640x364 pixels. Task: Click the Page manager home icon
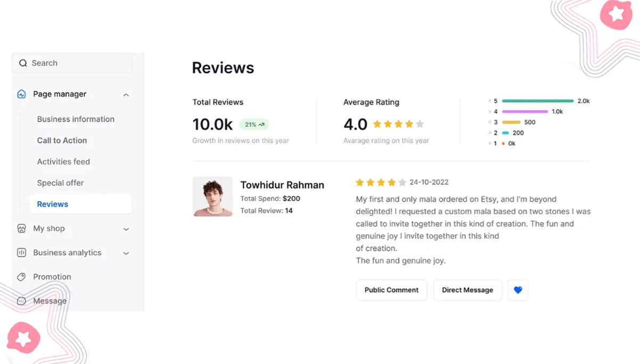(x=21, y=94)
